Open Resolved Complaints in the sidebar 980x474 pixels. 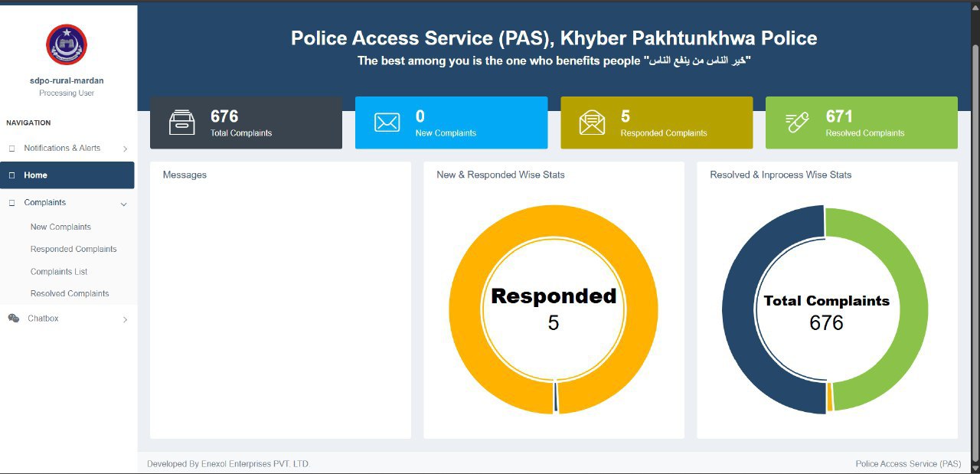(70, 293)
